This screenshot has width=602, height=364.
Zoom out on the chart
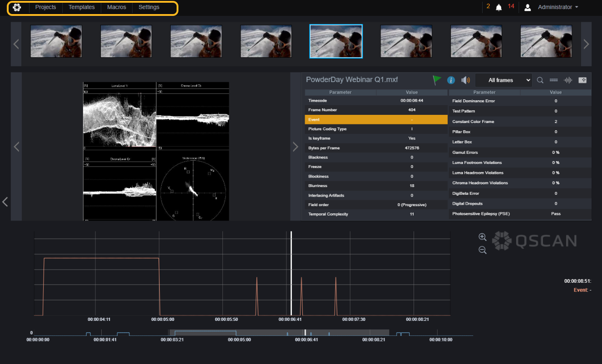[x=483, y=250]
